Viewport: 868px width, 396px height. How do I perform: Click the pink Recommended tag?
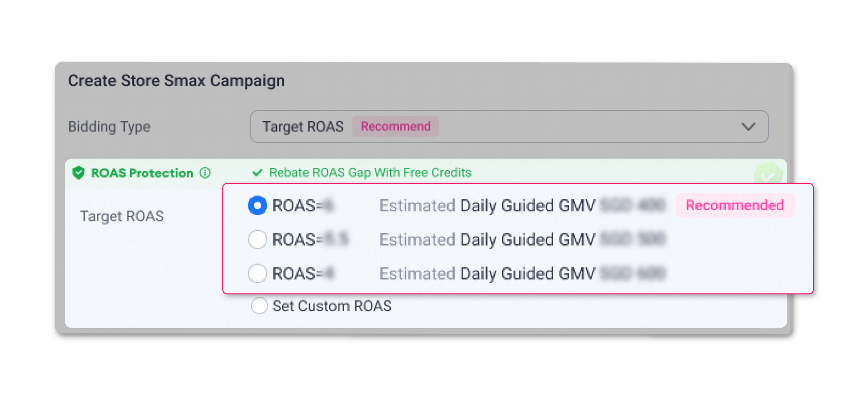[735, 205]
